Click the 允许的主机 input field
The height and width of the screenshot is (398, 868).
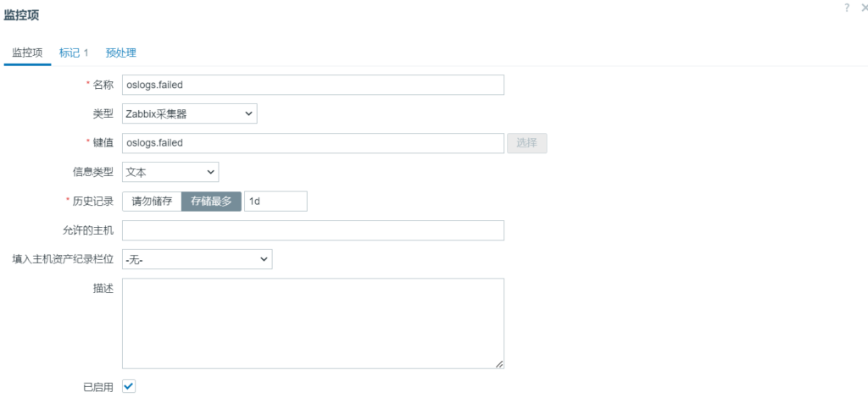click(x=313, y=230)
